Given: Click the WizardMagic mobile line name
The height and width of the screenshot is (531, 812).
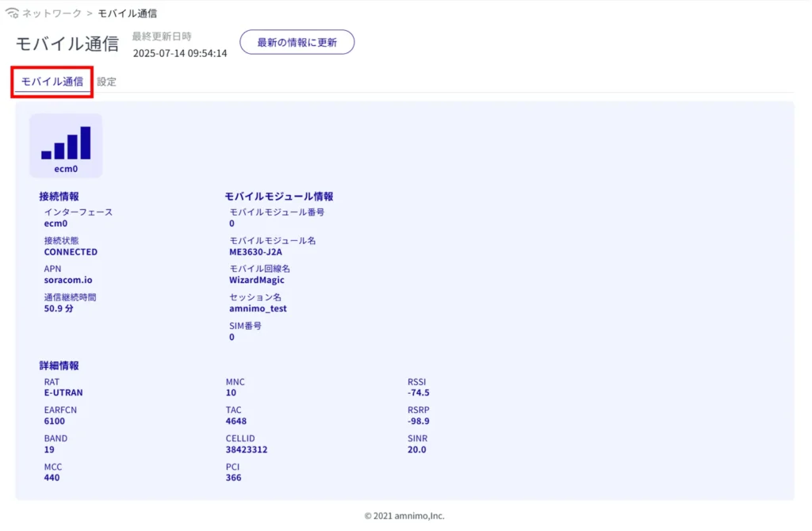Looking at the screenshot, I should (x=256, y=280).
